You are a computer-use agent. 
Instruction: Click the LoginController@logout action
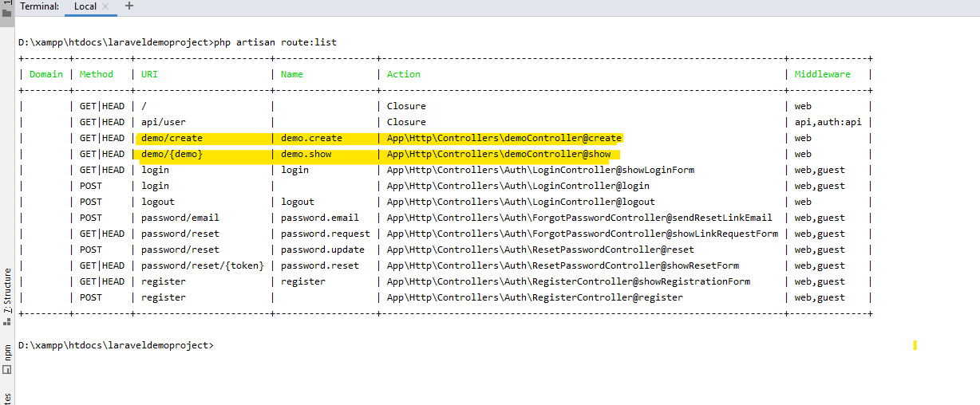click(x=521, y=202)
